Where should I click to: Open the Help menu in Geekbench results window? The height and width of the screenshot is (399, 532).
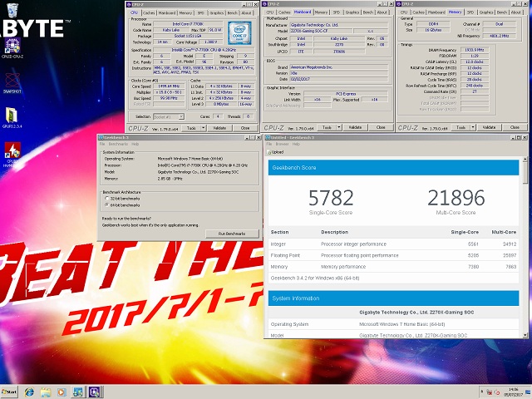click(x=296, y=144)
